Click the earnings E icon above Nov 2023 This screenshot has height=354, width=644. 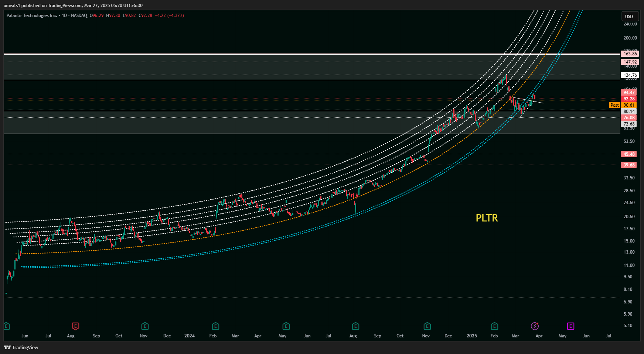[x=145, y=326]
